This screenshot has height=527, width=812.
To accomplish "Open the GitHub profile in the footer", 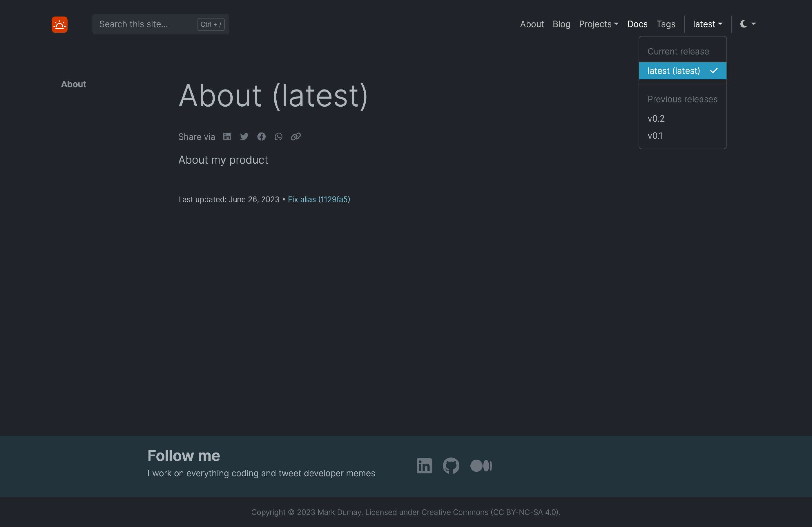I will pos(451,466).
